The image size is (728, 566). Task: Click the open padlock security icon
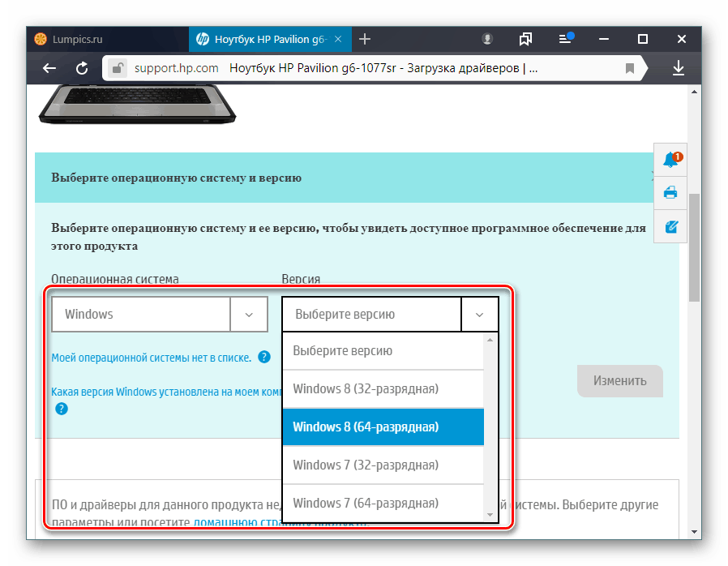117,68
